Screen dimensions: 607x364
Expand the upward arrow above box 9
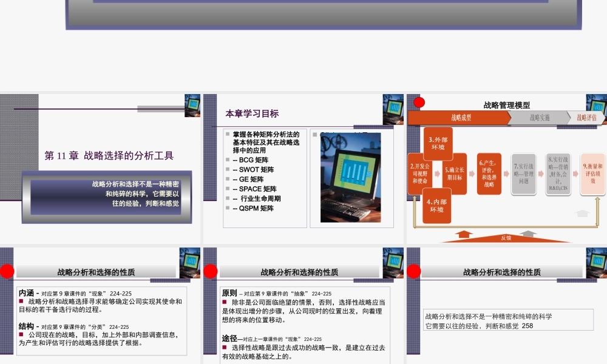click(x=582, y=213)
